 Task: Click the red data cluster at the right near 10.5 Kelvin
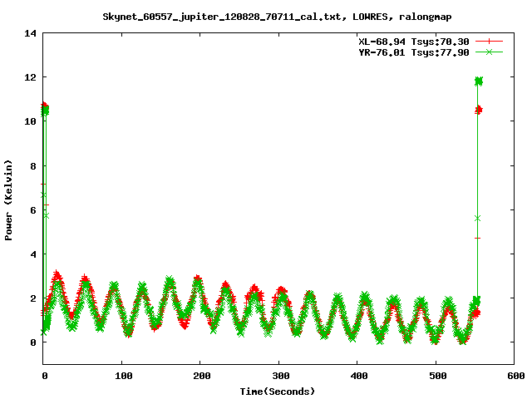[479, 110]
